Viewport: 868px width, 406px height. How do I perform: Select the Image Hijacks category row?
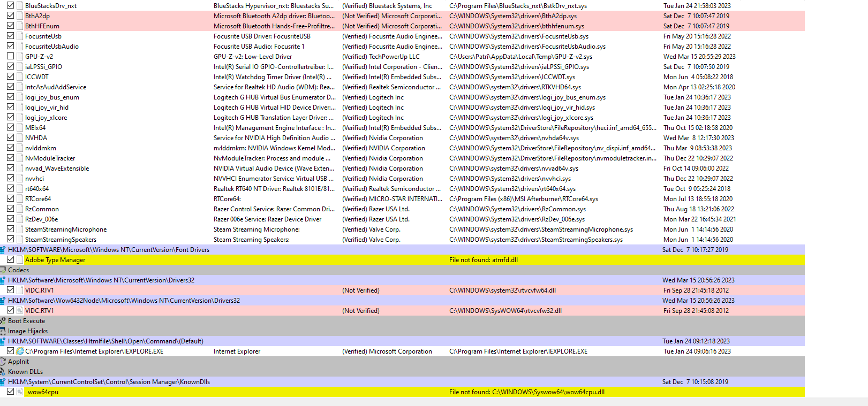402,331
